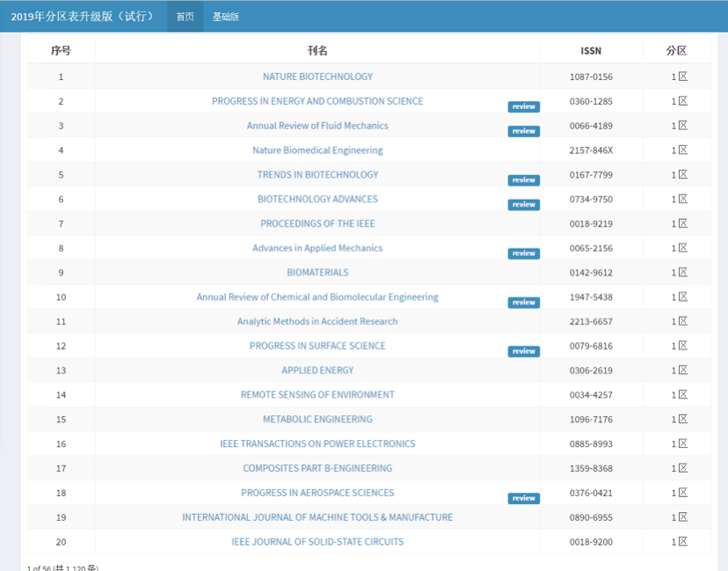Visit APPLIED ENERGY journal link

(x=317, y=370)
